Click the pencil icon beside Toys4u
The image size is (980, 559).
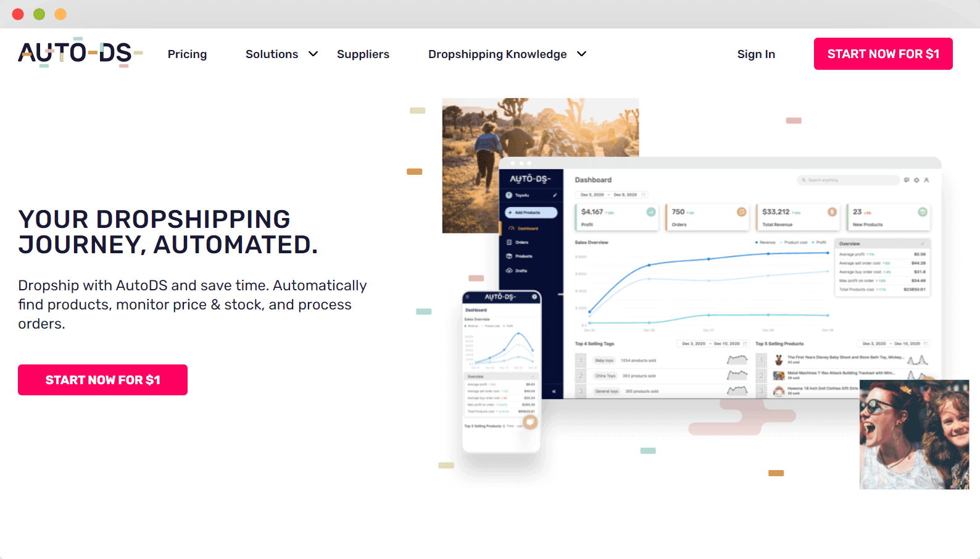pyautogui.click(x=555, y=195)
